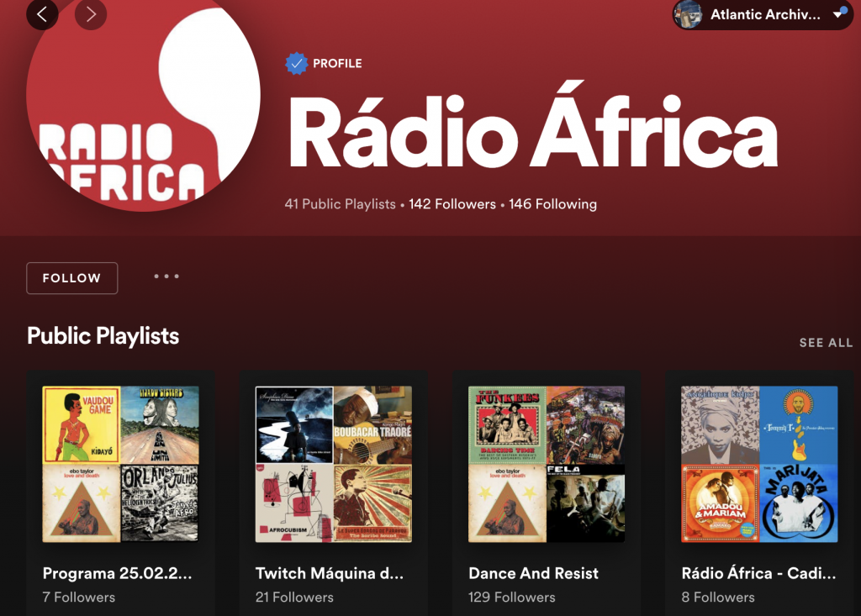Image resolution: width=861 pixels, height=616 pixels.
Task: Click the Dance And Resist playlist title
Action: (533, 573)
